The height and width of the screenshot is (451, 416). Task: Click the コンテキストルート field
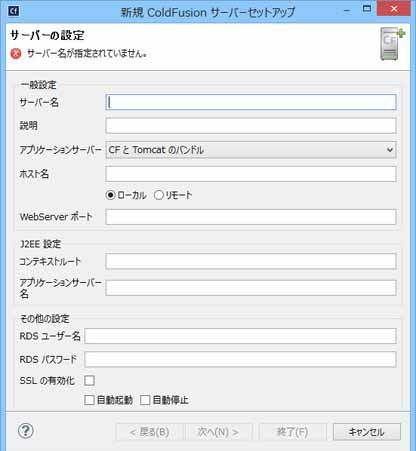pyautogui.click(x=251, y=261)
